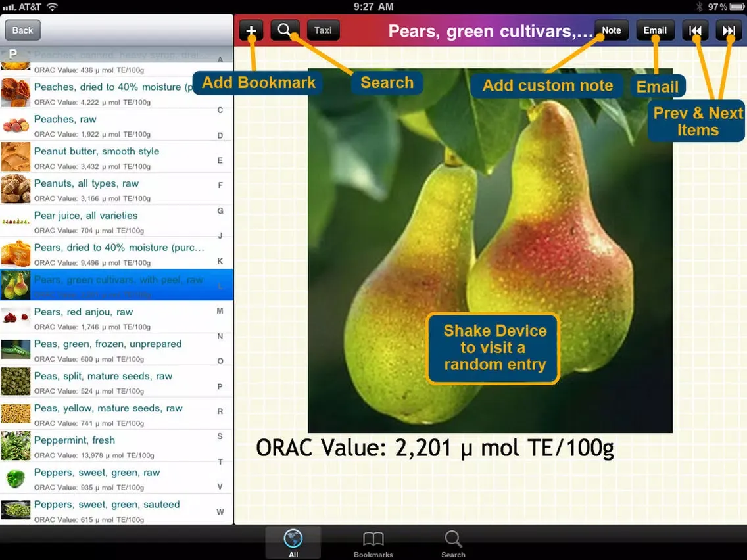Open search via magnifier toolbar icon
747x560 pixels.
(x=285, y=30)
